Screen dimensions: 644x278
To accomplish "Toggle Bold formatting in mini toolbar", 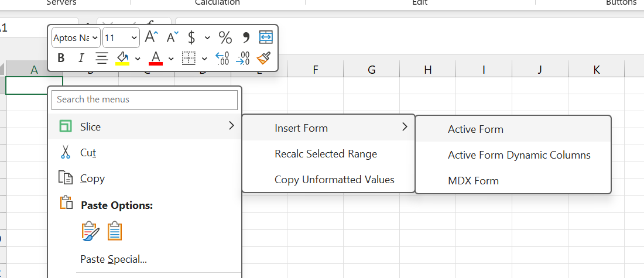I will (61, 59).
